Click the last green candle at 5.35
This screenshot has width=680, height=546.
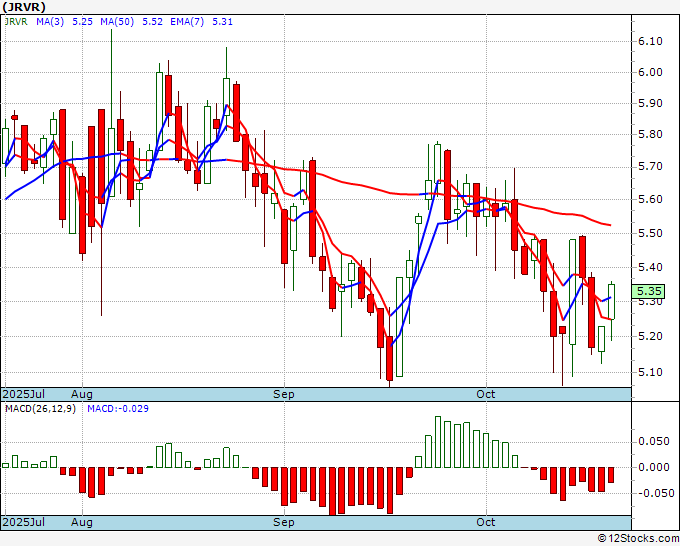click(x=611, y=301)
